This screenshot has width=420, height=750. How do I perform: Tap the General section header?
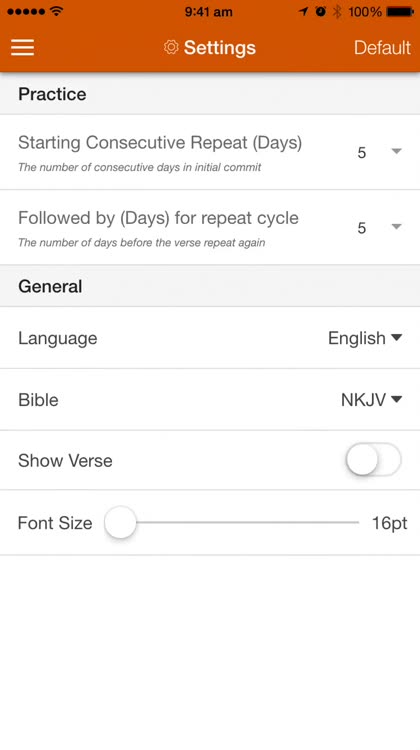pos(210,286)
